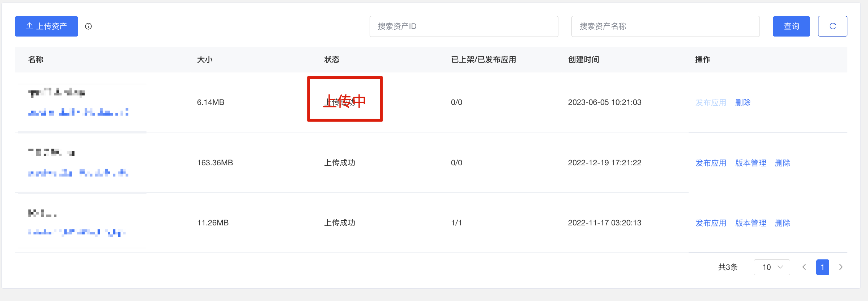
Task: Focus the 搜索资产名称 input field
Action: (665, 26)
